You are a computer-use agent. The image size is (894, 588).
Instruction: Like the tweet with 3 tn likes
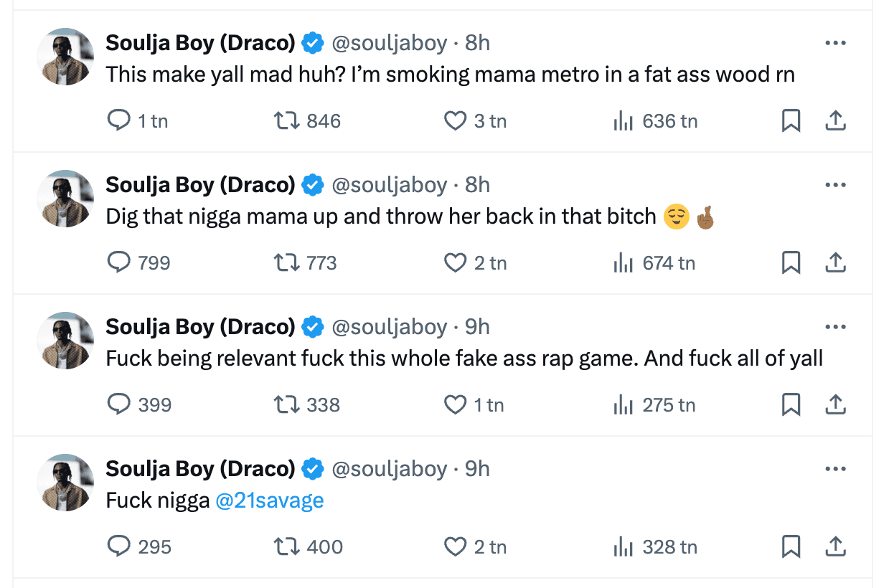pyautogui.click(x=456, y=120)
